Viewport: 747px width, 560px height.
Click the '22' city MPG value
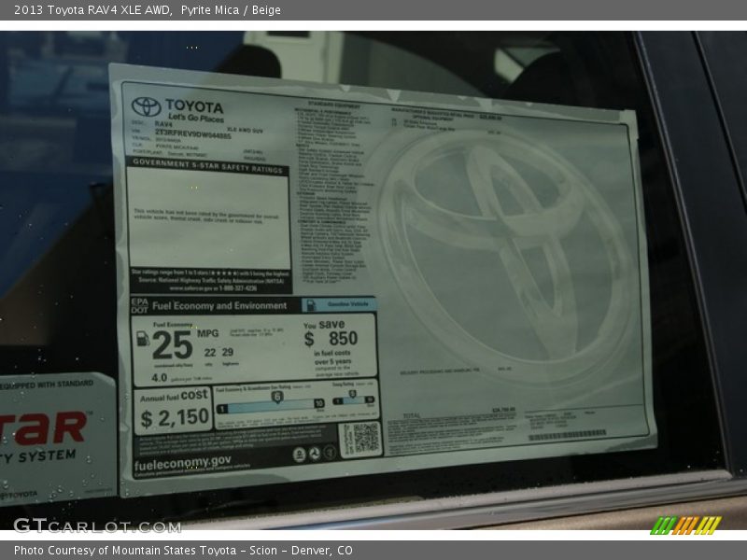click(210, 353)
